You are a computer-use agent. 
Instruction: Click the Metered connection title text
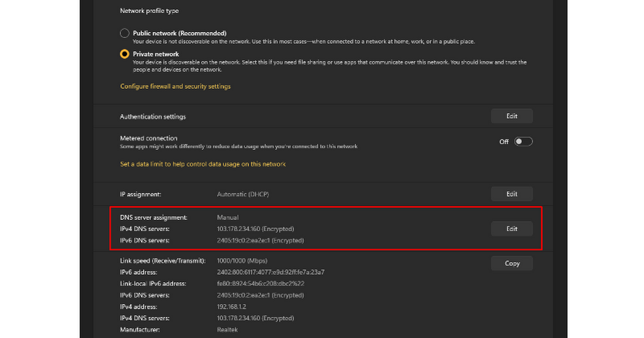(x=149, y=138)
